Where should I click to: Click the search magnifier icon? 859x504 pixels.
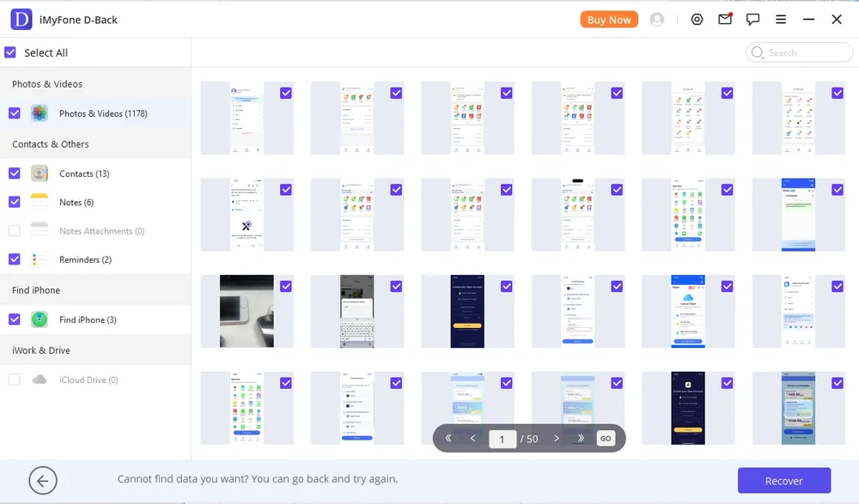click(x=758, y=52)
